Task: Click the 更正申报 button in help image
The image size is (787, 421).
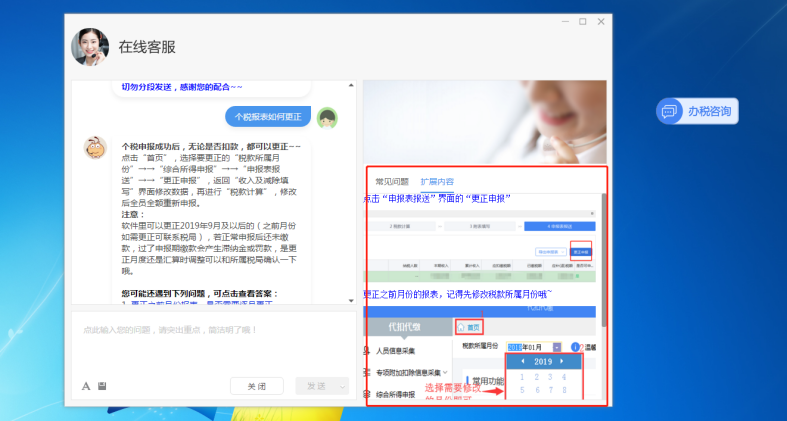Action: point(582,252)
